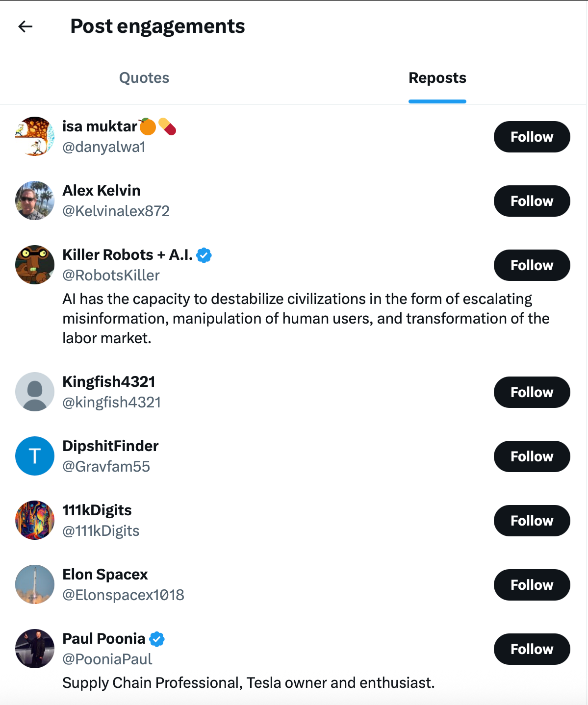588x705 pixels.
Task: Click verified badge next to Killer Robots
Action: click(204, 255)
